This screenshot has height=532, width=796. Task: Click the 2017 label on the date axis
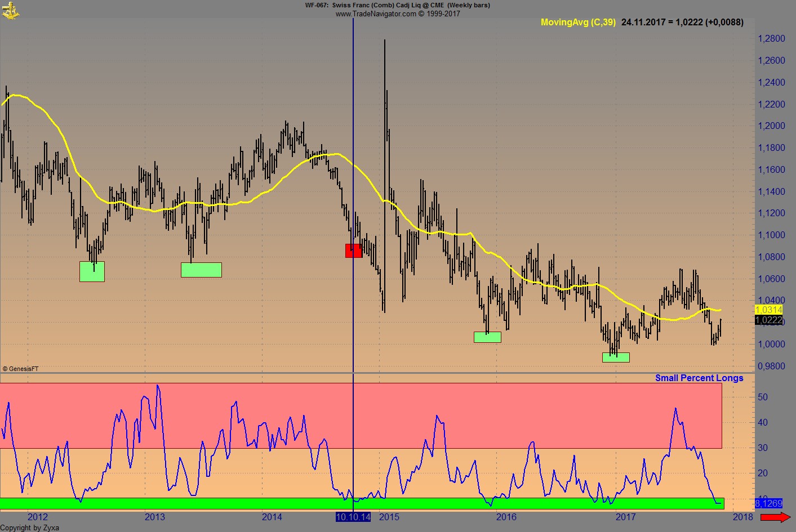coord(625,517)
